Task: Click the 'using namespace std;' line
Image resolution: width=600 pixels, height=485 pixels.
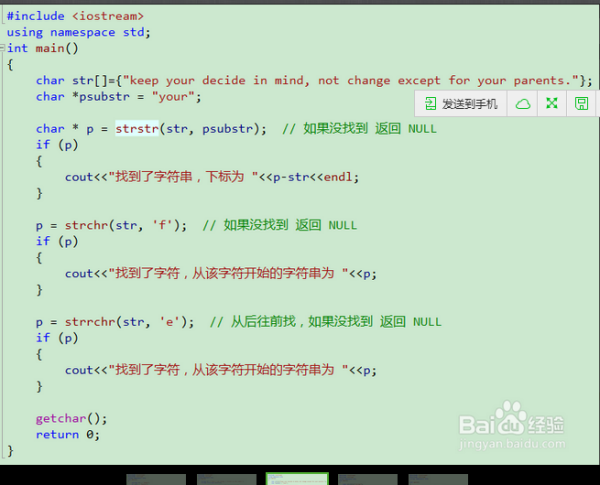Action: (79, 32)
